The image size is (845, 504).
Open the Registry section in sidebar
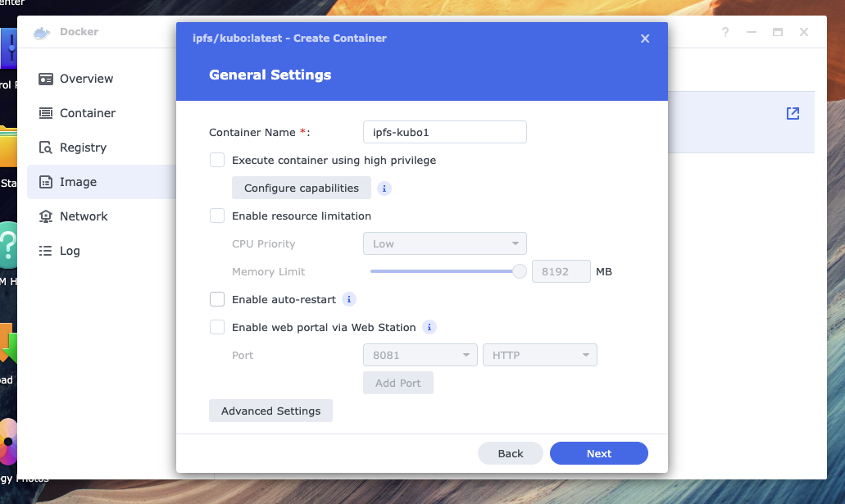point(83,148)
